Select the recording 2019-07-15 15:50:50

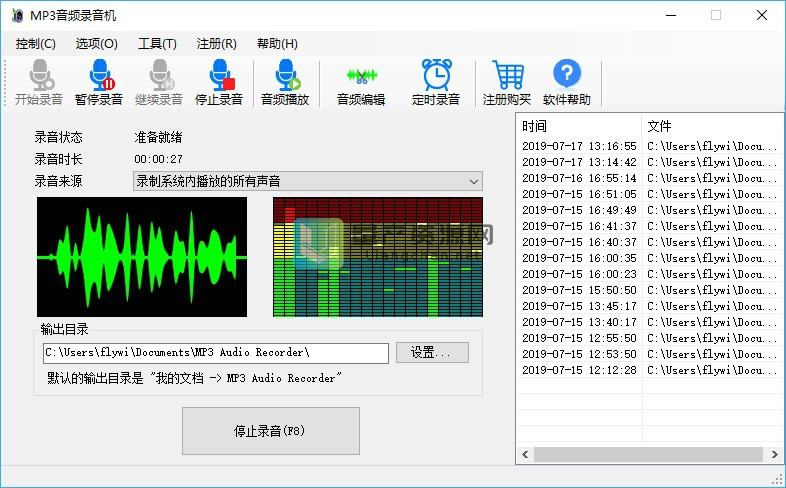(650, 291)
